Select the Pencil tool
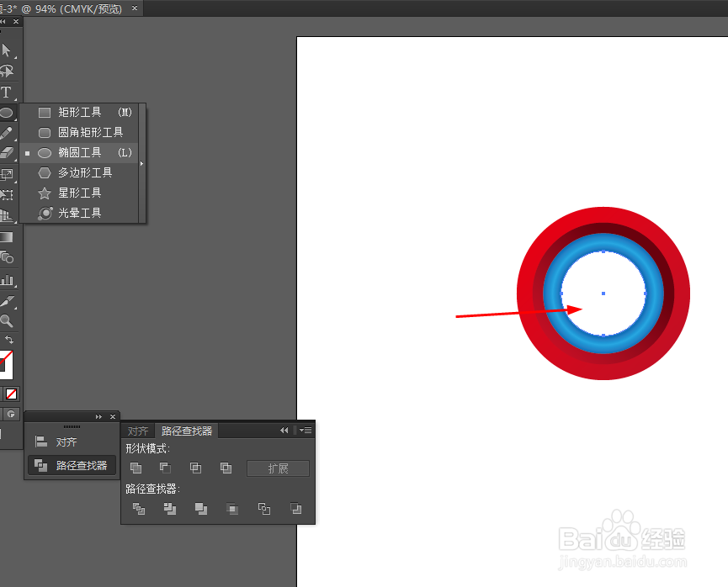This screenshot has height=587, width=728. click(x=6, y=133)
